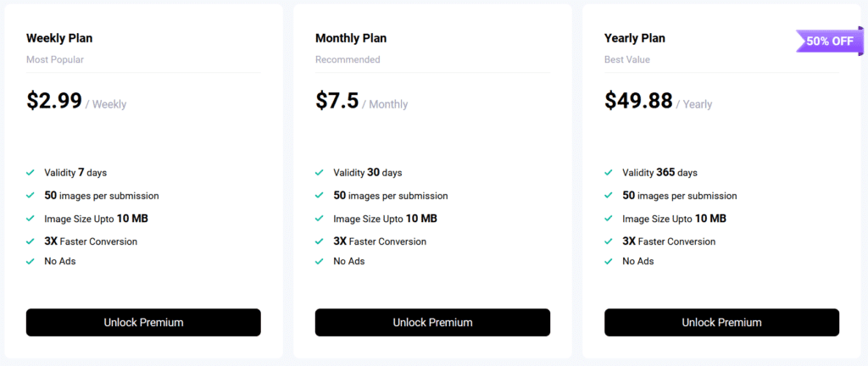Click checkmark beside Validity 30 days

coord(320,173)
